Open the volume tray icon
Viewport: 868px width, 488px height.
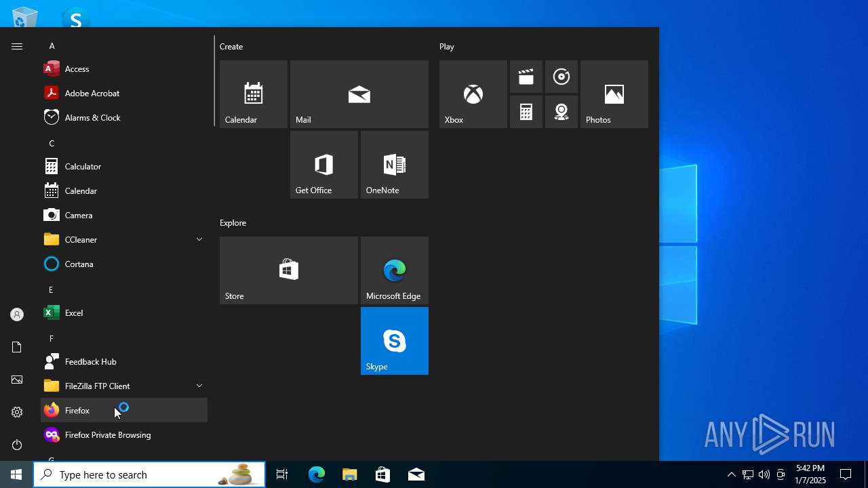click(x=764, y=474)
